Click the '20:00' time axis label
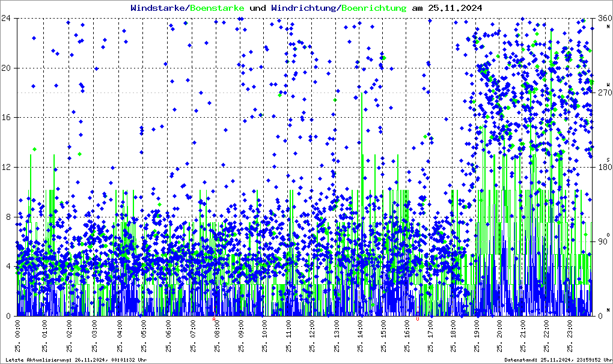Image resolution: width=613 pixels, height=364 pixels. [x=499, y=329]
